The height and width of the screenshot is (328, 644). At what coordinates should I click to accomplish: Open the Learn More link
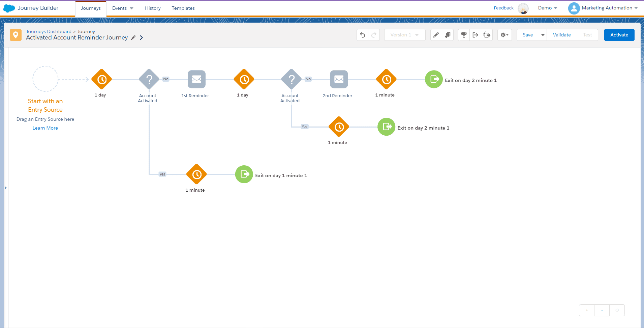[45, 128]
